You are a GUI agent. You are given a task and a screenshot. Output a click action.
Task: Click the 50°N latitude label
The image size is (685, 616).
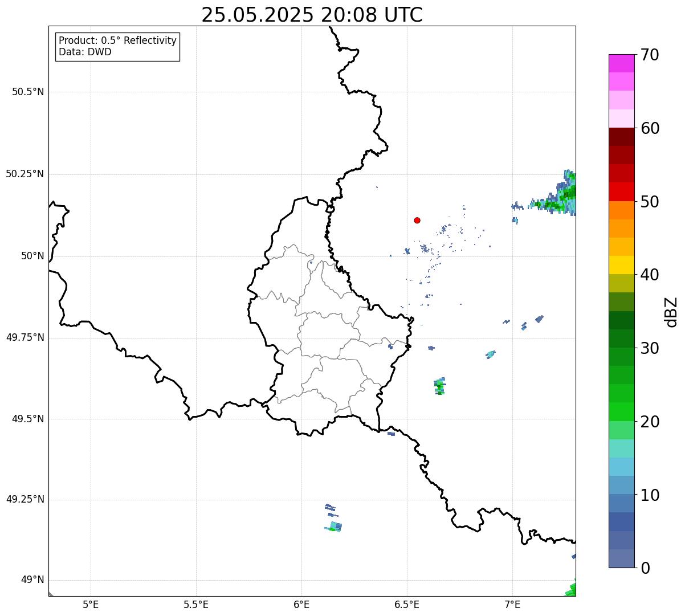(x=32, y=256)
